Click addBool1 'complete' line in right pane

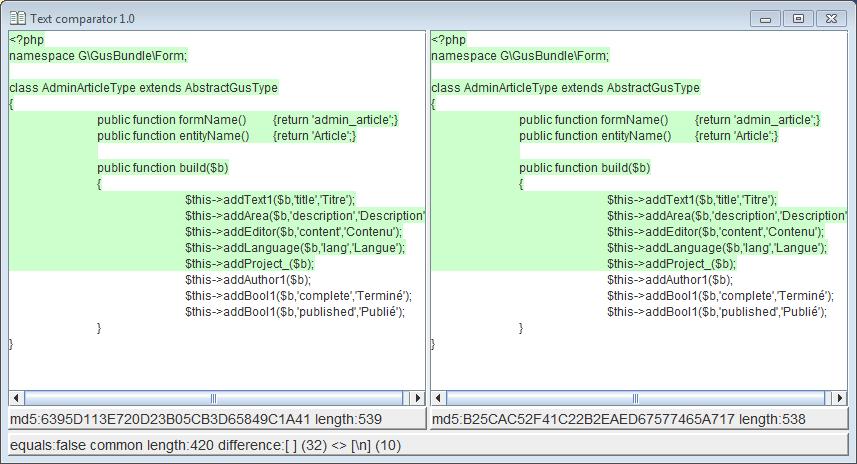(720, 296)
